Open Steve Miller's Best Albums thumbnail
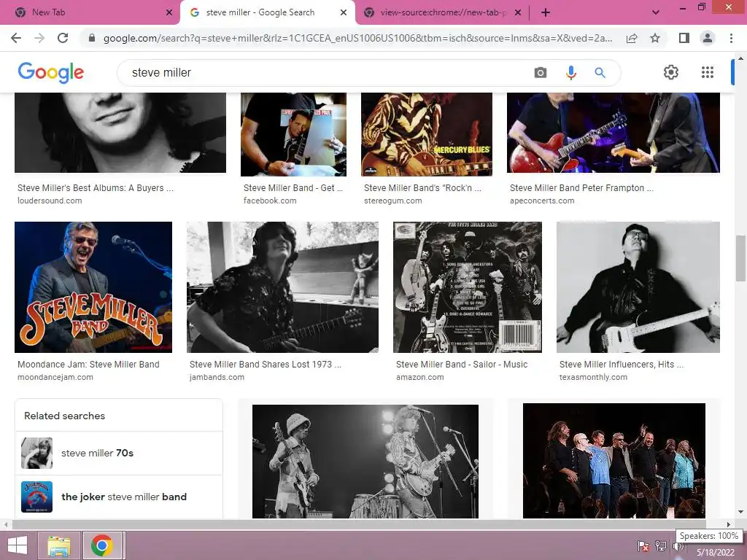 pos(120,133)
